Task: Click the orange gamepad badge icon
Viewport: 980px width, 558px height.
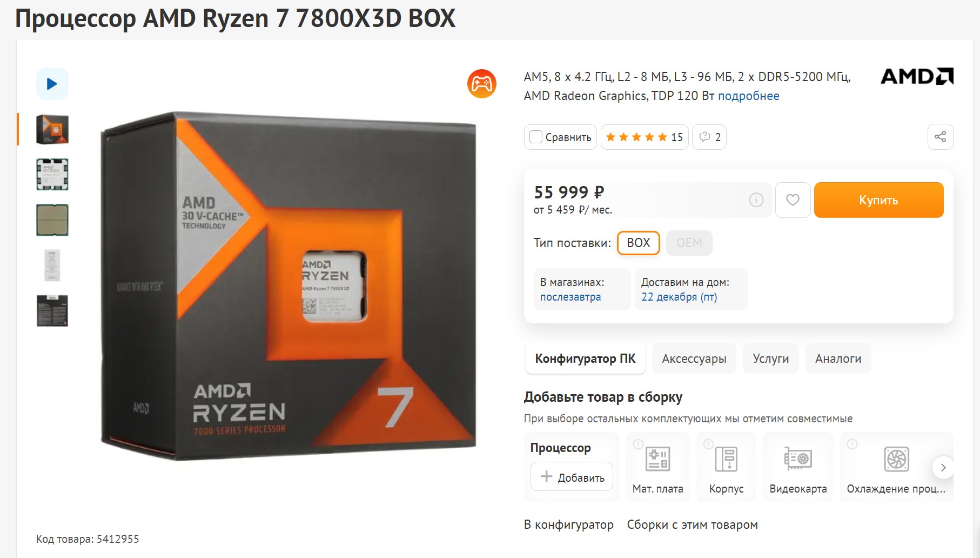Action: [x=481, y=84]
